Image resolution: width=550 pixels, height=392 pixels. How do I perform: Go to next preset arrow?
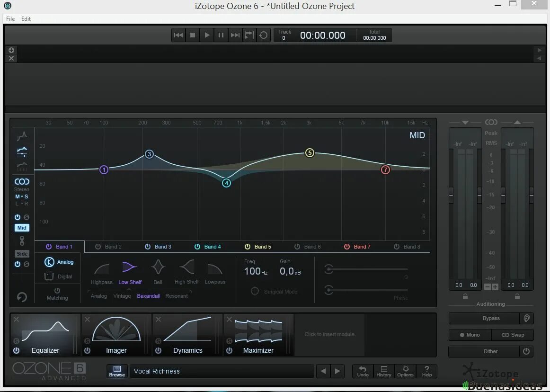(337, 371)
